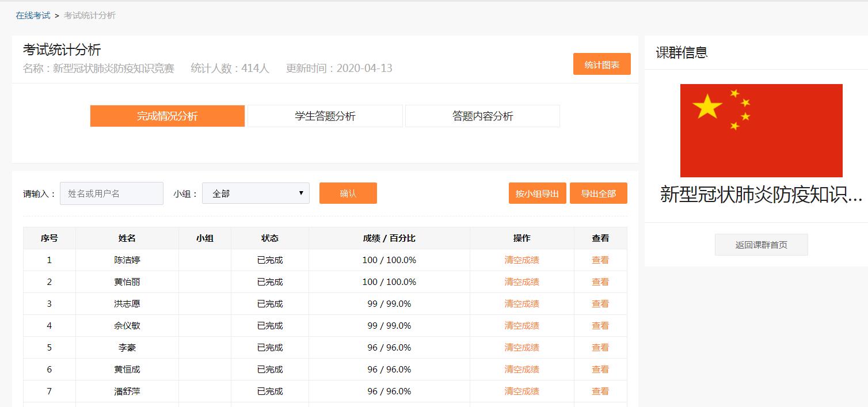
Task: Click the 返回课群首页 button
Action: (x=761, y=245)
